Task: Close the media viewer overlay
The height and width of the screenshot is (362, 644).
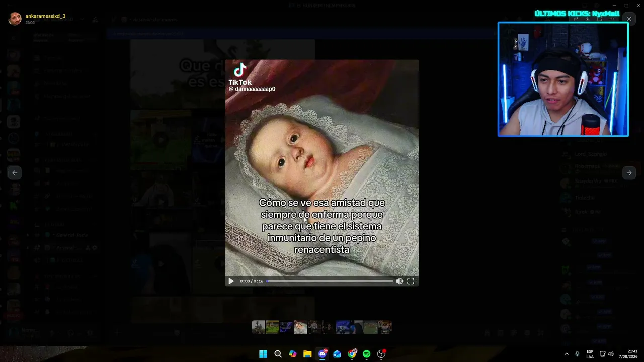Action: coord(629,19)
